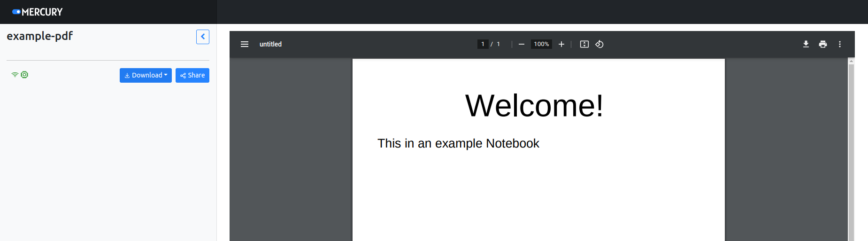Click the 100% zoom level field

coord(541,44)
